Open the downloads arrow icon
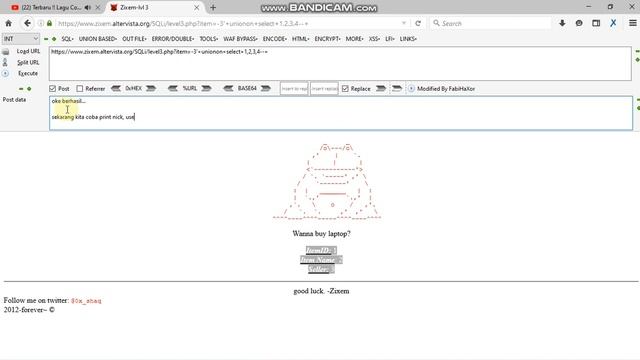640x360 pixels. click(562, 23)
